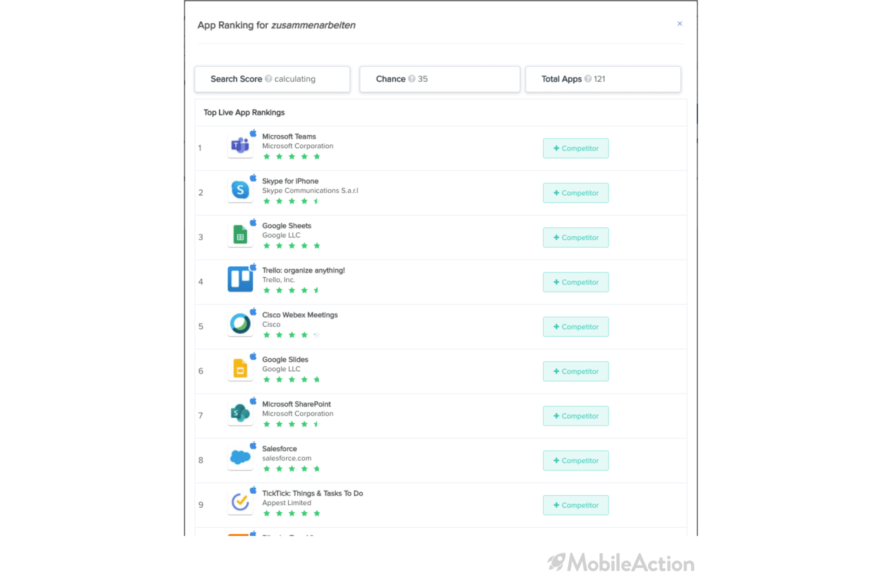The height and width of the screenshot is (588, 882).
Task: Add Skype for iPhone as a competitor
Action: click(576, 193)
